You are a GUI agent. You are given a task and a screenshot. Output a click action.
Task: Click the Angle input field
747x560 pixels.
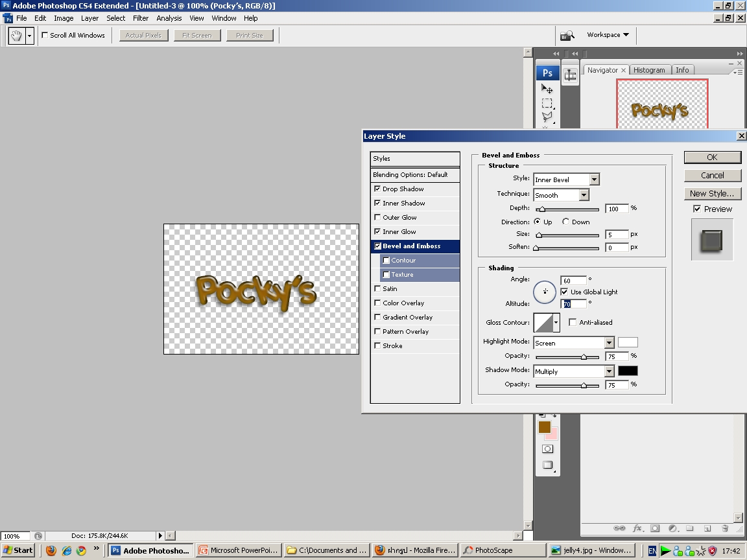click(x=574, y=281)
